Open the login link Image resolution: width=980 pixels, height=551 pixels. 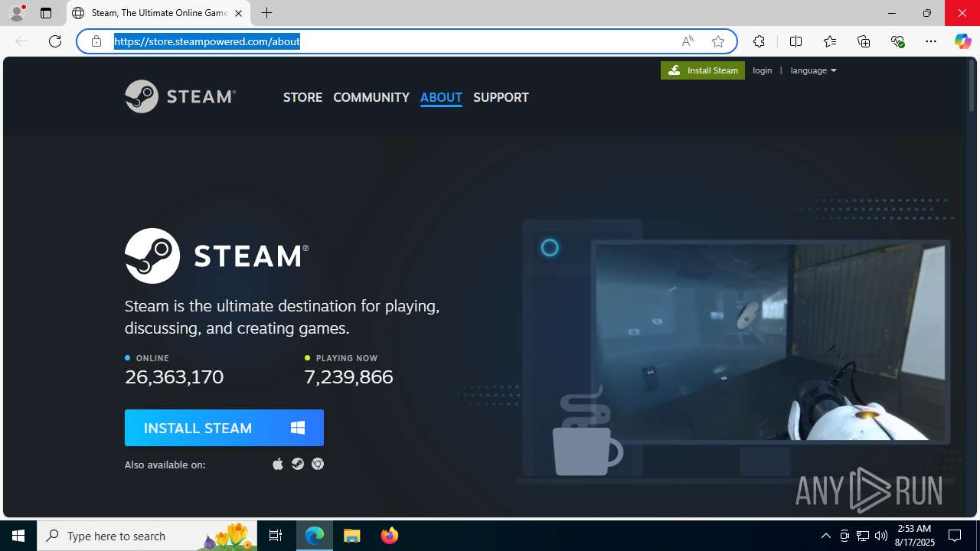click(x=763, y=70)
